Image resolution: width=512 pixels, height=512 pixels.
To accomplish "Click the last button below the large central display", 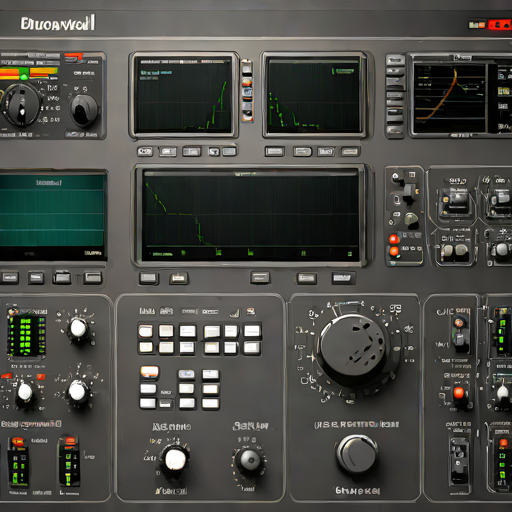I will pyautogui.click(x=343, y=278).
